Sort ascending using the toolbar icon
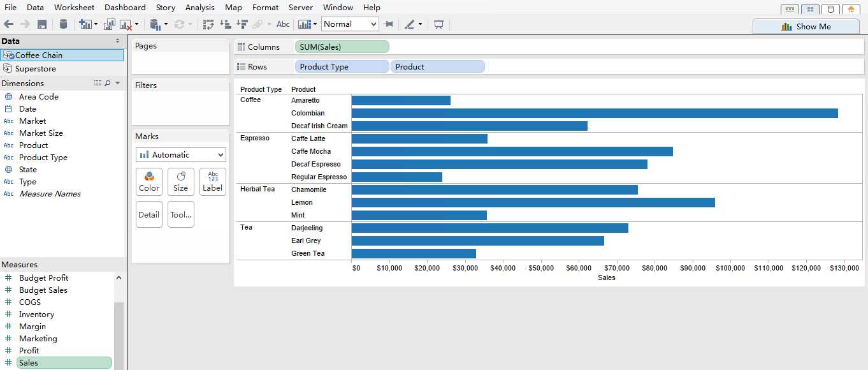Viewport: 868px width, 370px height. click(226, 24)
